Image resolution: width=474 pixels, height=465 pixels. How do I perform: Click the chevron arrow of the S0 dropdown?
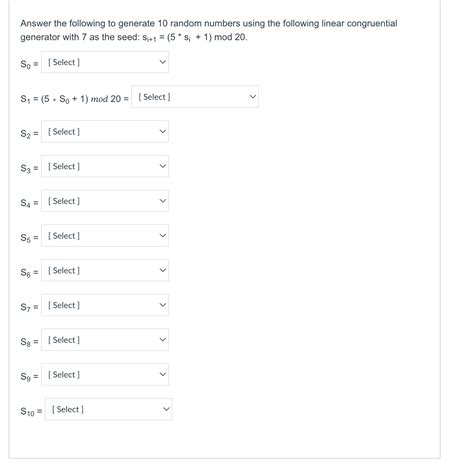tap(163, 62)
